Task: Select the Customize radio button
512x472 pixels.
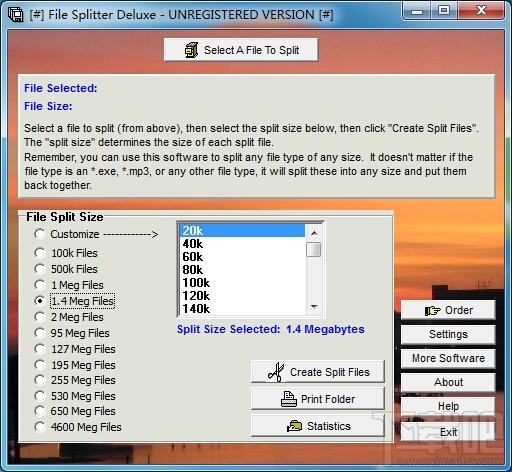Action: point(40,234)
